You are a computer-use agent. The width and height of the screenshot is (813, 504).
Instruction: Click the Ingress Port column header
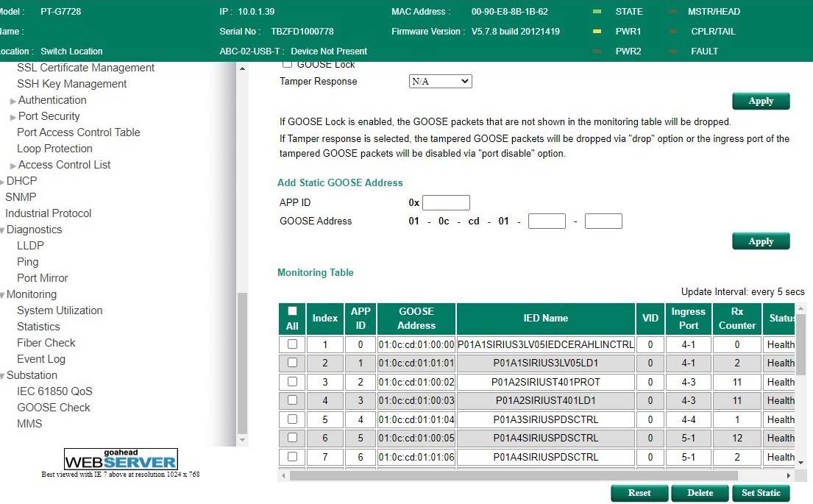click(688, 319)
